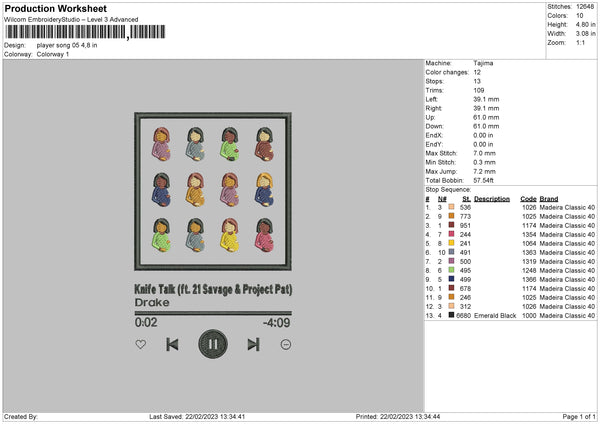Select the yellow-shirt figure in the artwork

[x=230, y=235]
